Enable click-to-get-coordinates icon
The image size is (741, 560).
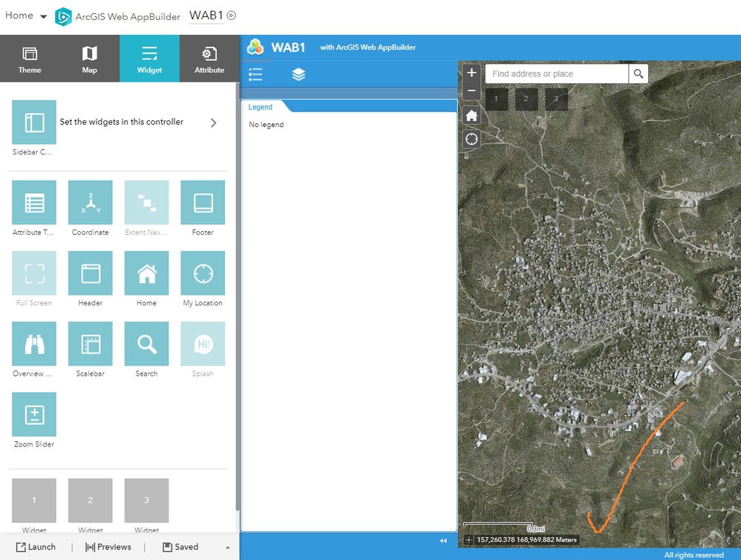click(469, 540)
